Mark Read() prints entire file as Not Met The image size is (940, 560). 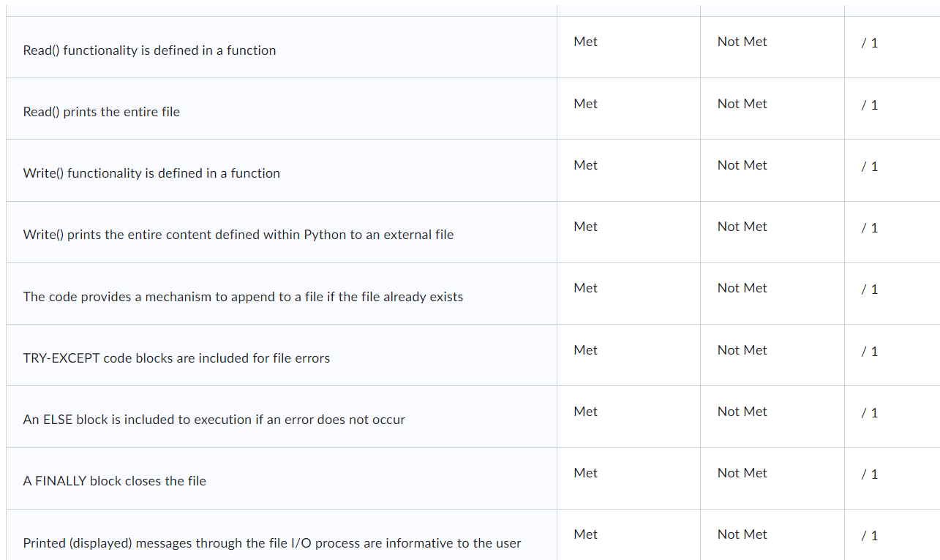pyautogui.click(x=742, y=104)
